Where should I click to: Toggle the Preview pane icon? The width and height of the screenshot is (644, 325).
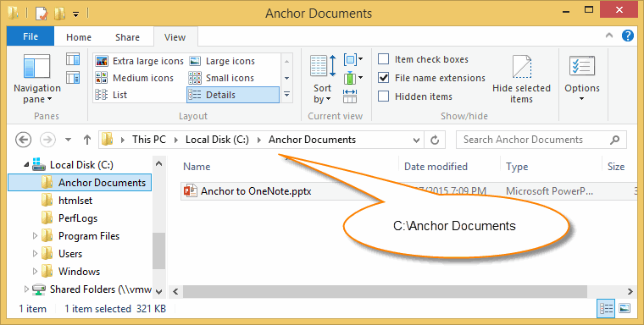73,59
